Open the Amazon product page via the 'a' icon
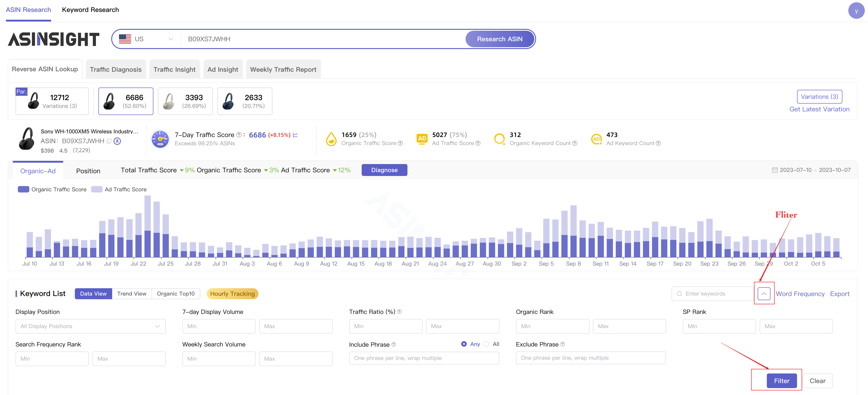Viewport: 868px width, 395px height. click(117, 141)
